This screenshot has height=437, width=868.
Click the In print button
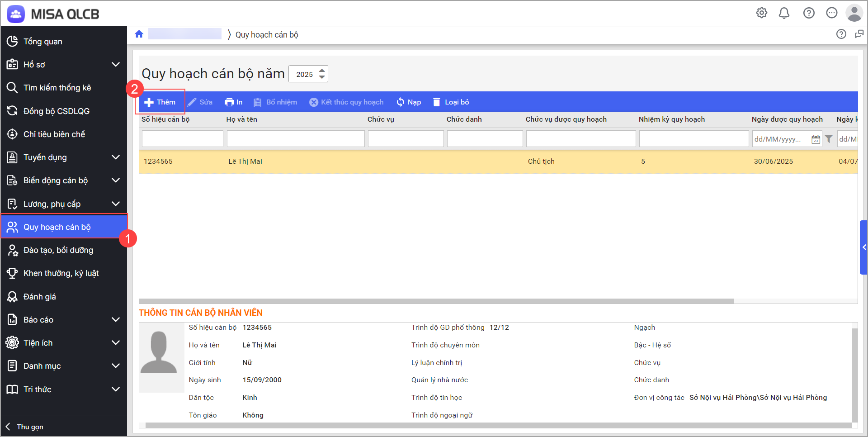(234, 102)
